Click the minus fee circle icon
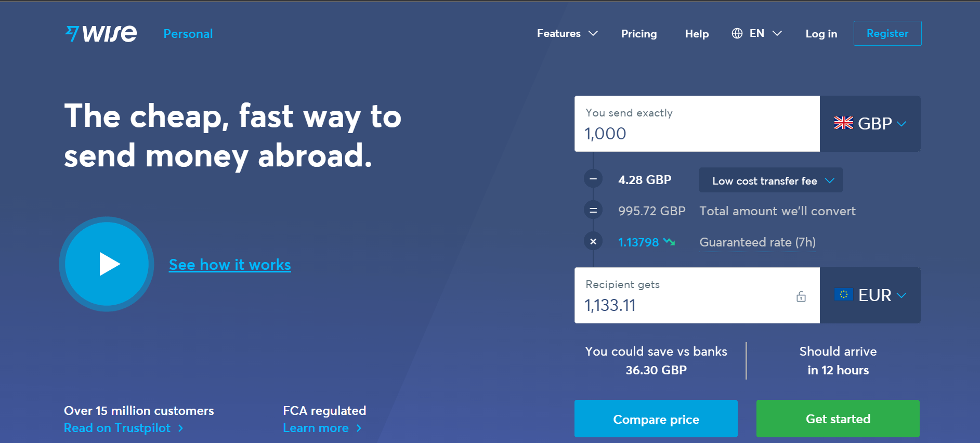Screen dimensions: 980x443 593,179
